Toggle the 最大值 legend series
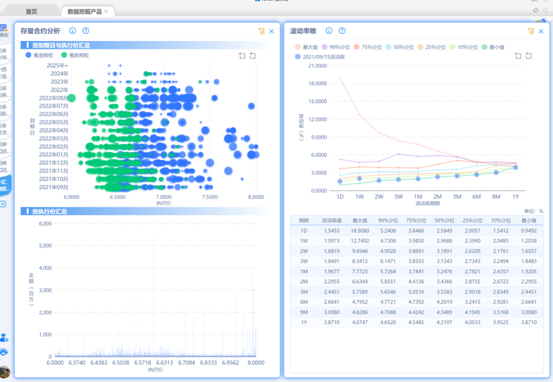The height and width of the screenshot is (382, 553). pyautogui.click(x=306, y=47)
